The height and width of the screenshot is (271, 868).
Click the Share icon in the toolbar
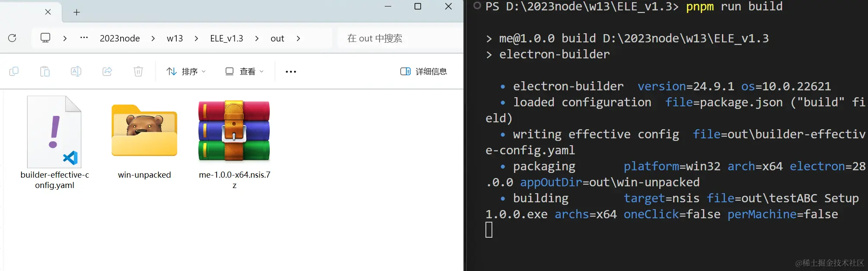tap(107, 71)
